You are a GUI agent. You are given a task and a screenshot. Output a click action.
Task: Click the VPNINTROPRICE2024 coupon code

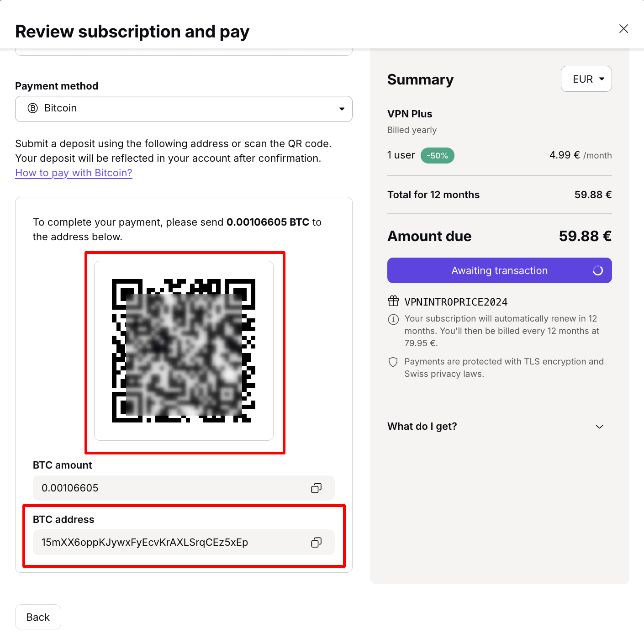[456, 302]
